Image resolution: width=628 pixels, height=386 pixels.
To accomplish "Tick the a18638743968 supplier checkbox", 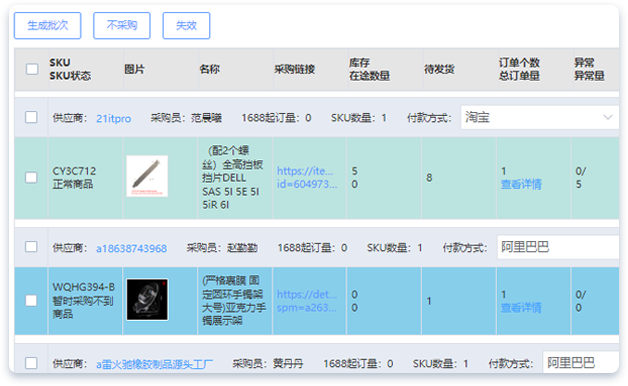I will pyautogui.click(x=31, y=247).
